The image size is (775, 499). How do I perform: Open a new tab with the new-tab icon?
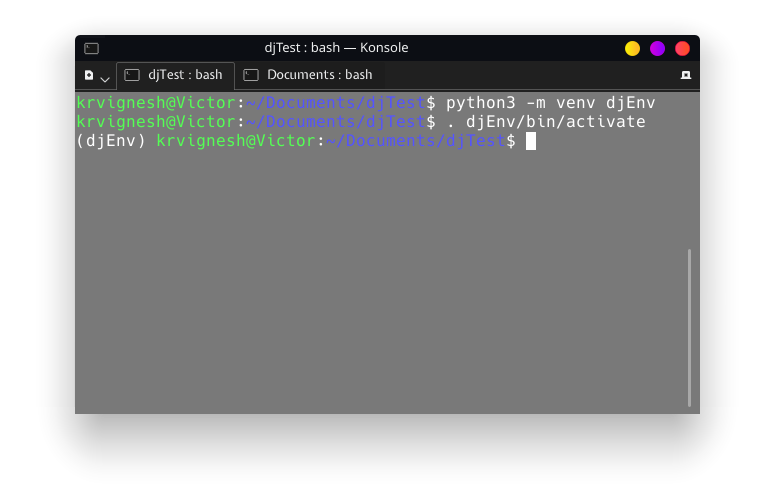click(89, 75)
